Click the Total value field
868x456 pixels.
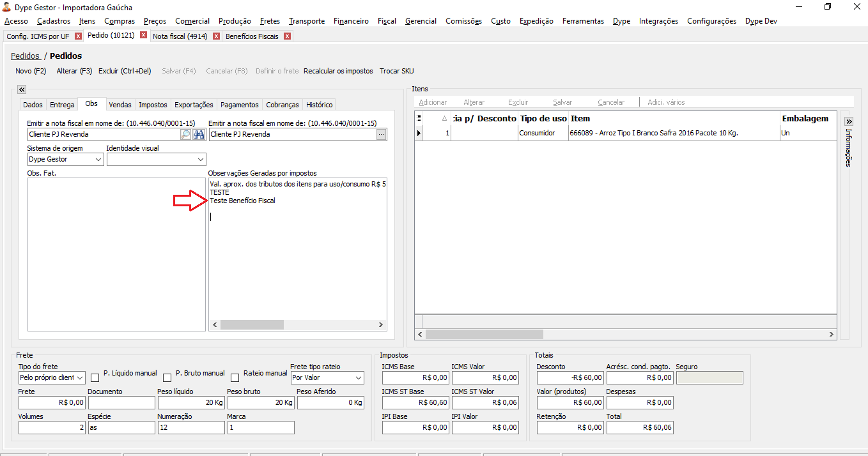coord(640,428)
